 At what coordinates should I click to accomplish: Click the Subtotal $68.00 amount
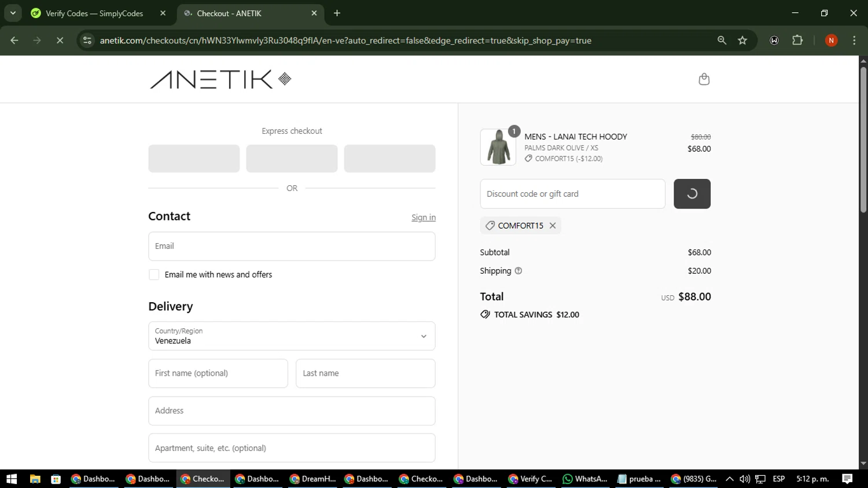click(699, 252)
